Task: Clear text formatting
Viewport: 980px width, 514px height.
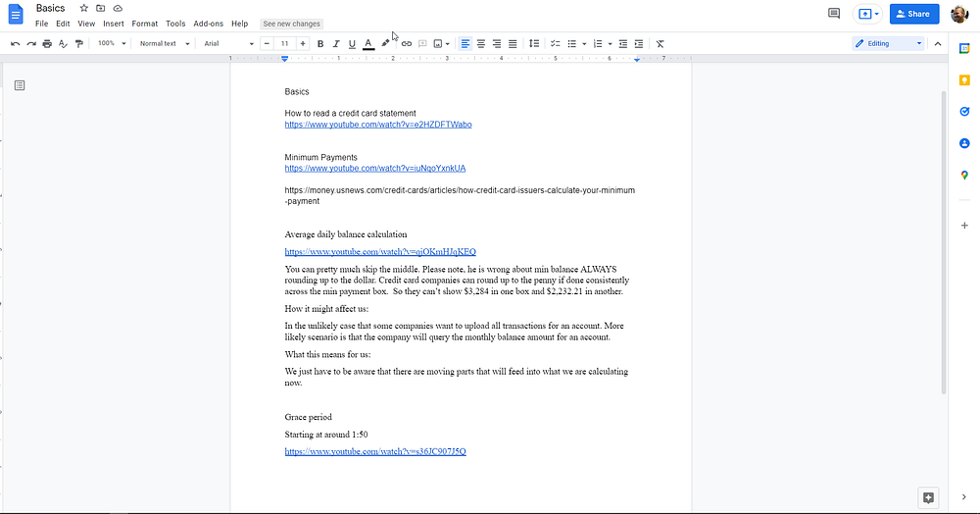Action: tap(660, 44)
